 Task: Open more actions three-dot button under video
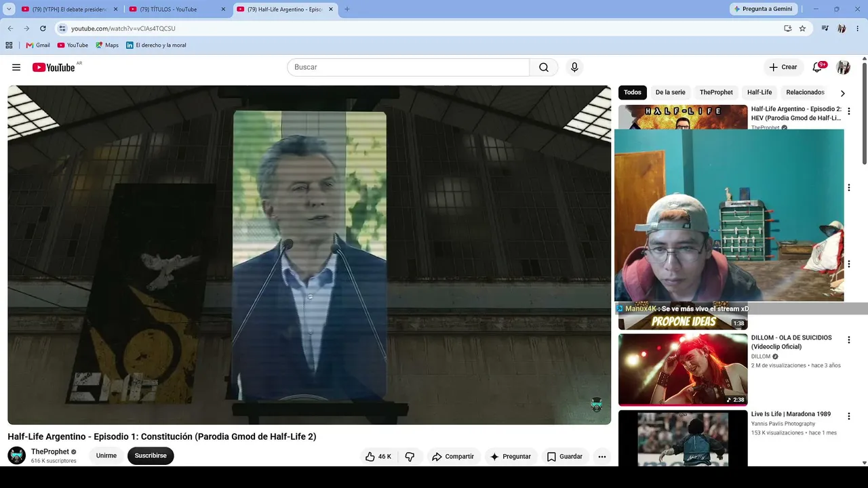tap(601, 456)
